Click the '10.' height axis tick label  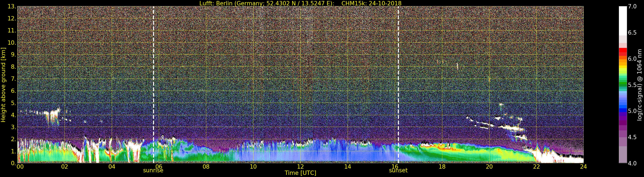[12, 43]
